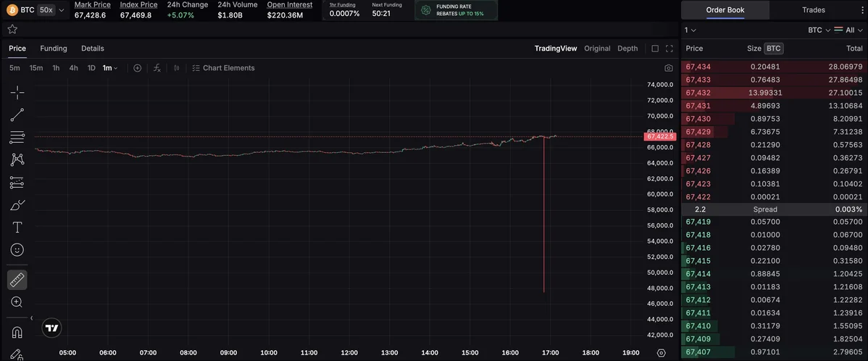Switch to the Trades tab
The width and height of the screenshot is (868, 361).
(x=814, y=10)
